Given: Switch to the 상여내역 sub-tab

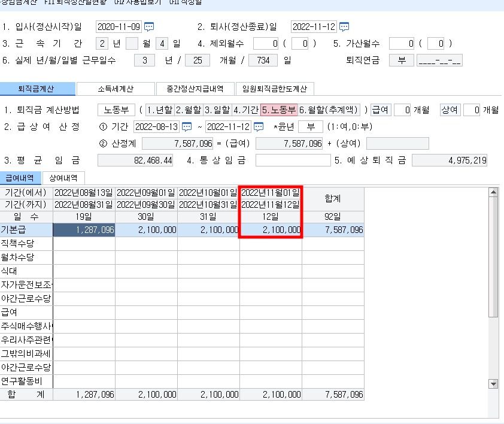Looking at the screenshot, I should pos(63,178).
